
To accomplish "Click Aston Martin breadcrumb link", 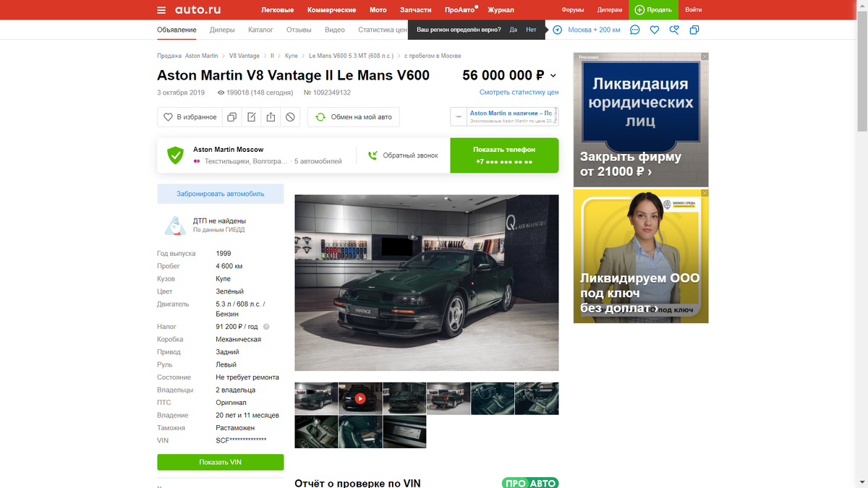I will tap(202, 56).
